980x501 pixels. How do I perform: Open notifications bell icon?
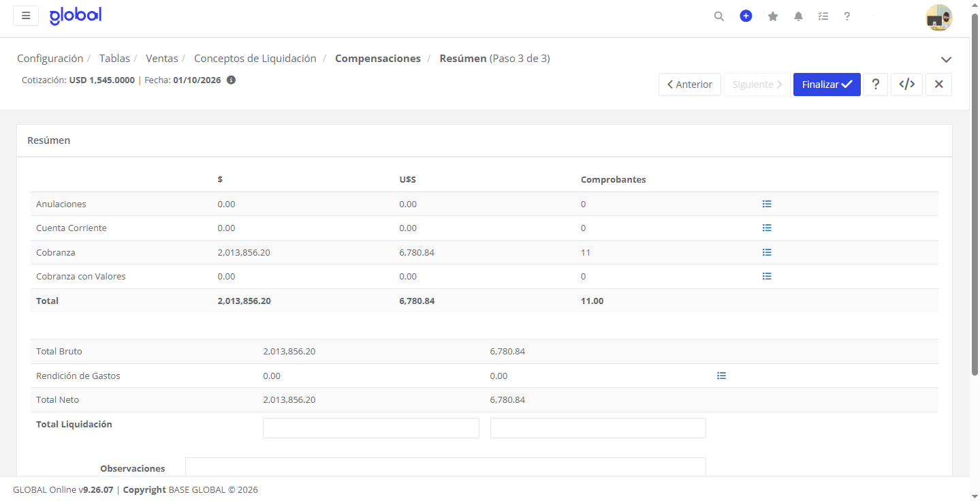coord(798,16)
